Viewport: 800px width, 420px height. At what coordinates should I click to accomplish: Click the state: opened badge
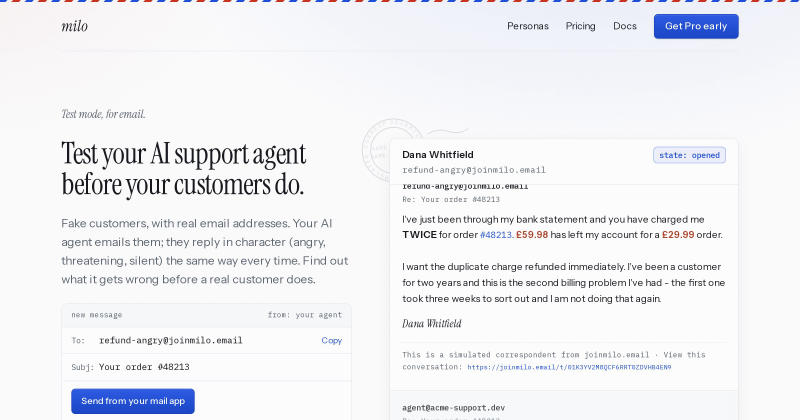(689, 155)
